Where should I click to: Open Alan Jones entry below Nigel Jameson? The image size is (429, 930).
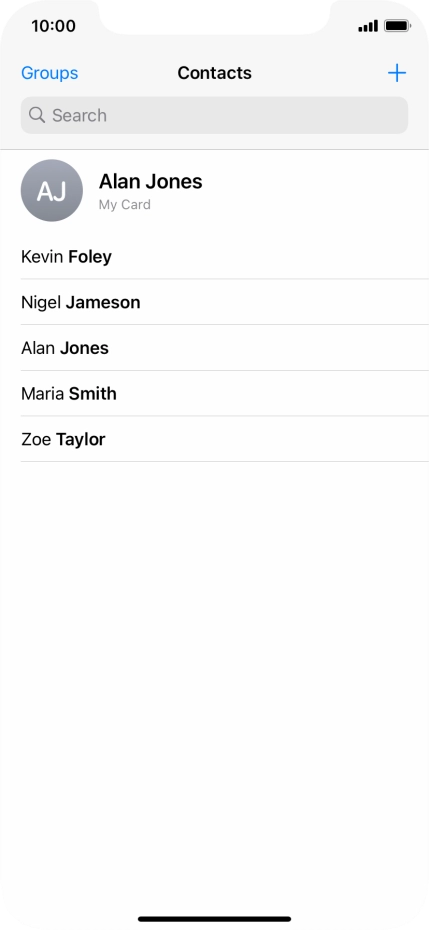pos(224,348)
